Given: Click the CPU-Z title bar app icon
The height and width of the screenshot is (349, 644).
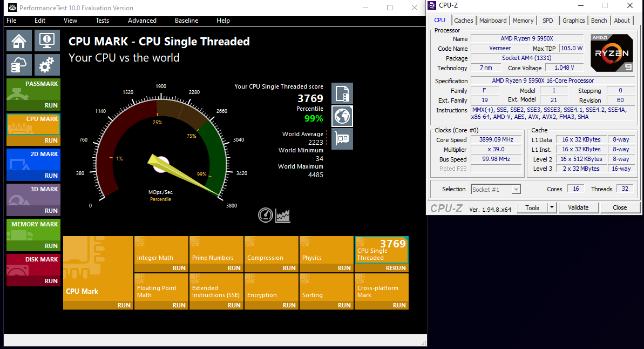Looking at the screenshot, I should click(x=432, y=5).
